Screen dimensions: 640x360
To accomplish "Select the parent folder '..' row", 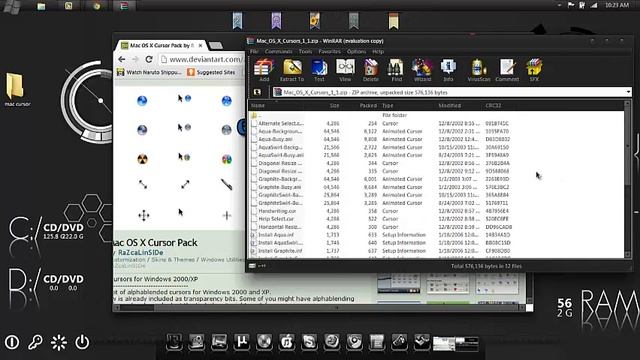I will click(437, 116).
